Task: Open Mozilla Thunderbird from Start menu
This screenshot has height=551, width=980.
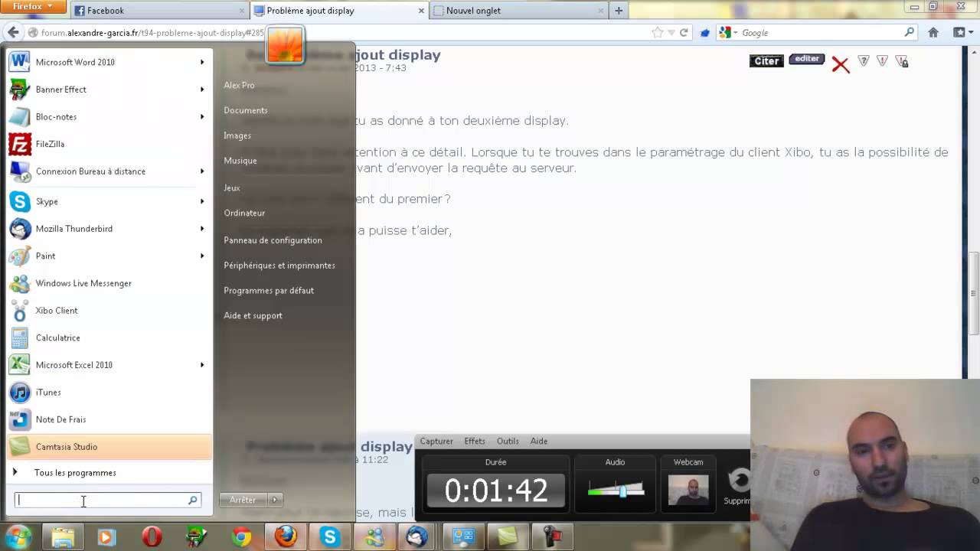Action: click(109, 229)
